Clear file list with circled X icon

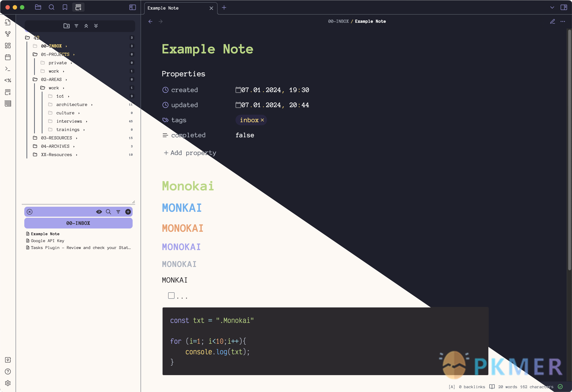[30, 212]
